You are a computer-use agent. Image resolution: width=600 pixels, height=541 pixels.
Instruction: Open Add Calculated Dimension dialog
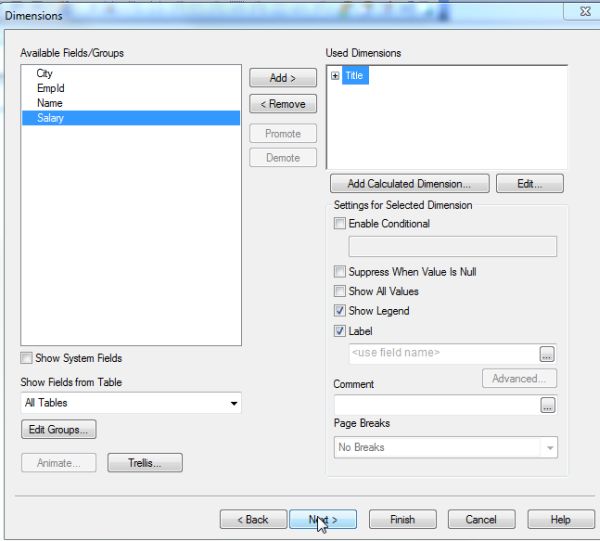[x=409, y=184]
